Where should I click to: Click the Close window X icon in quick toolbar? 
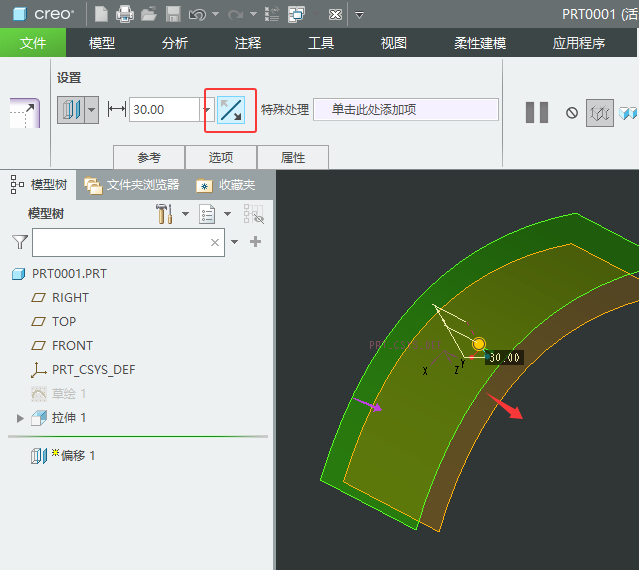335,15
